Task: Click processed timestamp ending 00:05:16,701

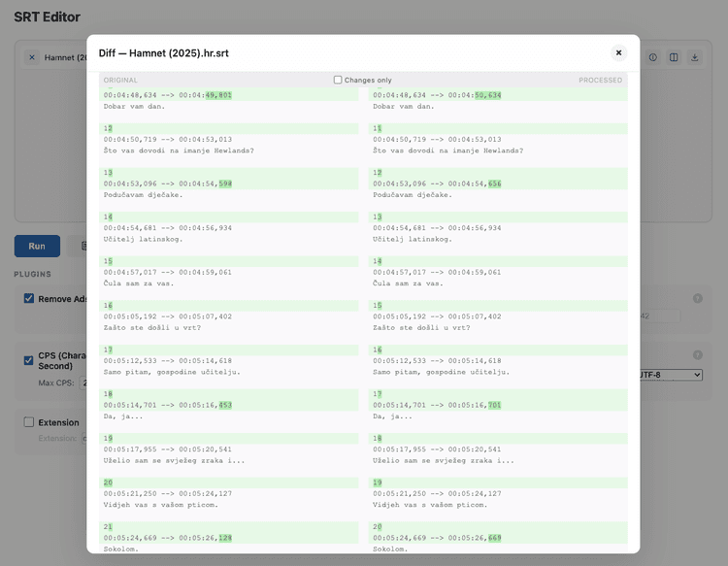Action: (x=437, y=406)
